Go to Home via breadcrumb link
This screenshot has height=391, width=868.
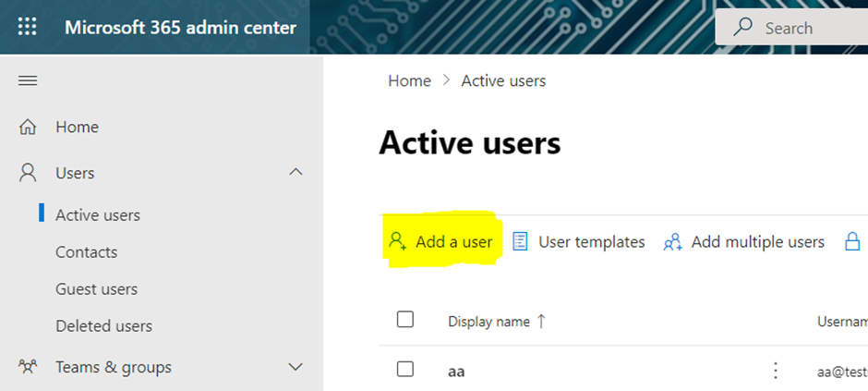410,80
